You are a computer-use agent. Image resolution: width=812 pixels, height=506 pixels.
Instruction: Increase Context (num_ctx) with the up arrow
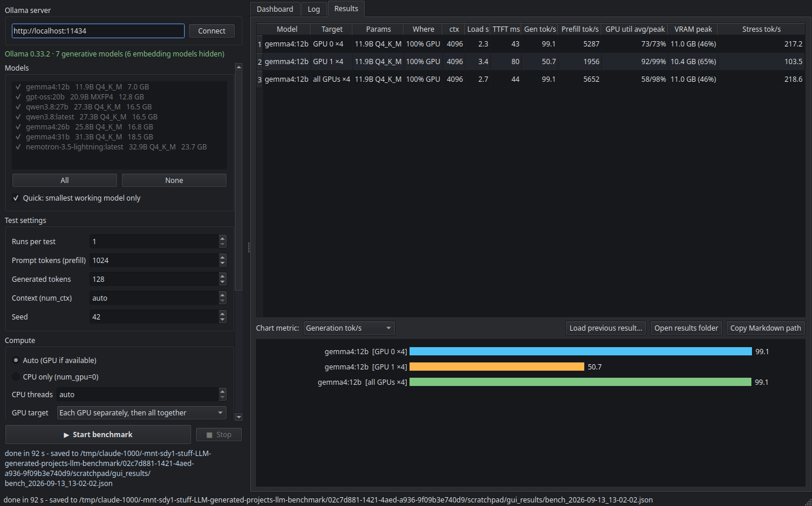[222, 295]
